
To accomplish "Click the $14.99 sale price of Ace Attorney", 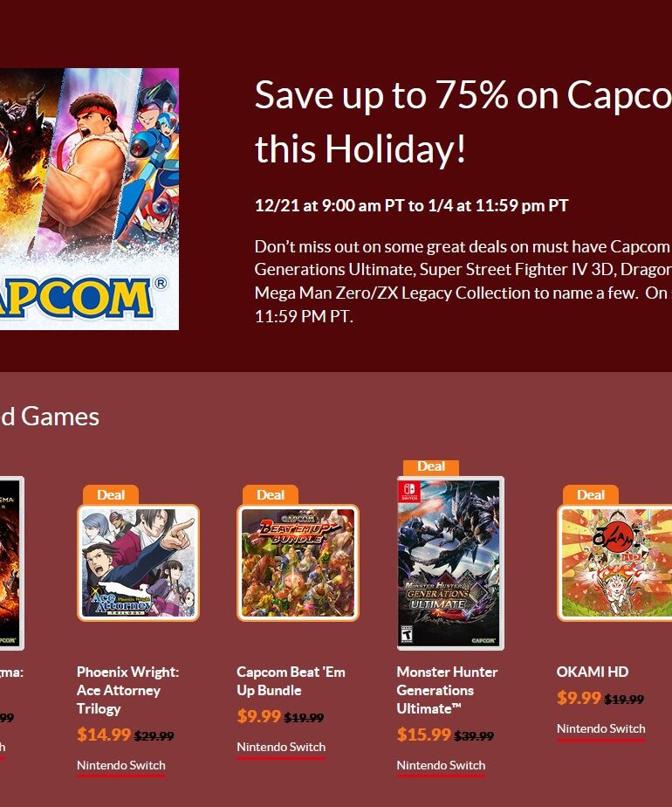I will [x=104, y=735].
